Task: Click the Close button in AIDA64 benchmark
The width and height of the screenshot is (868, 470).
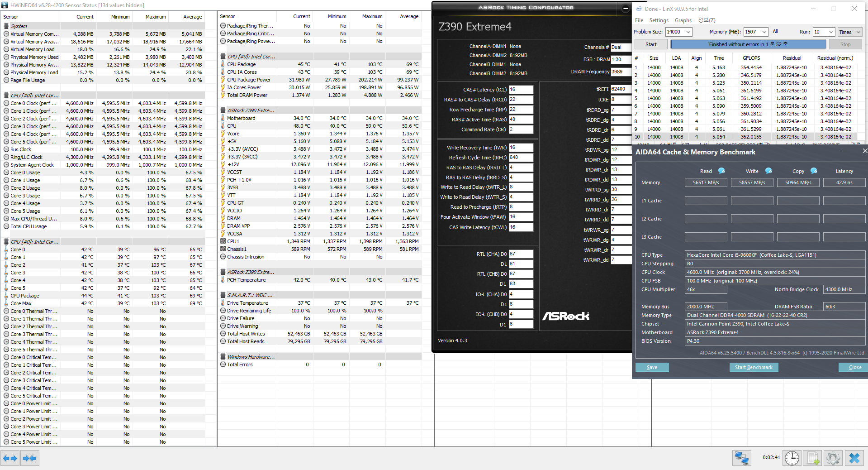Action: click(854, 367)
